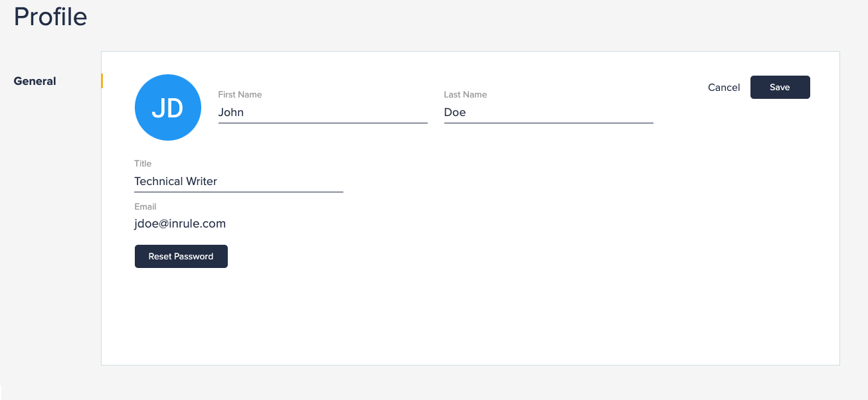Click the white initials inside the avatar
This screenshot has width=868, height=400.
coord(167,108)
